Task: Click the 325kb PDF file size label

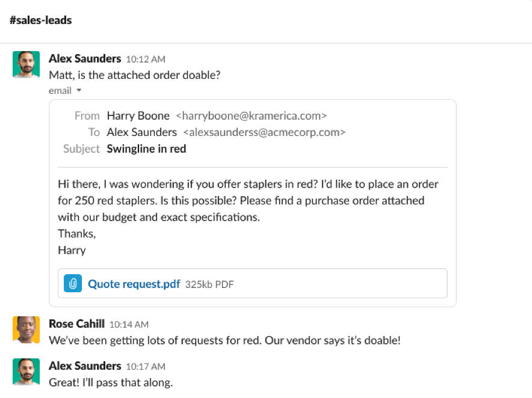Action: pyautogui.click(x=209, y=284)
